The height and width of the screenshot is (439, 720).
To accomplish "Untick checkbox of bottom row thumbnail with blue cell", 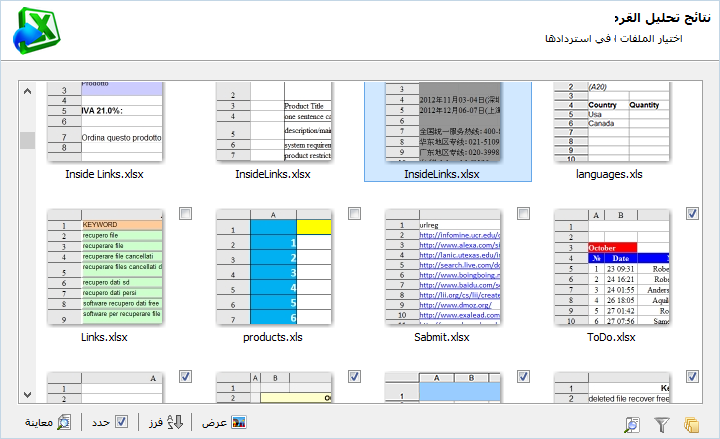I will pyautogui.click(x=523, y=377).
